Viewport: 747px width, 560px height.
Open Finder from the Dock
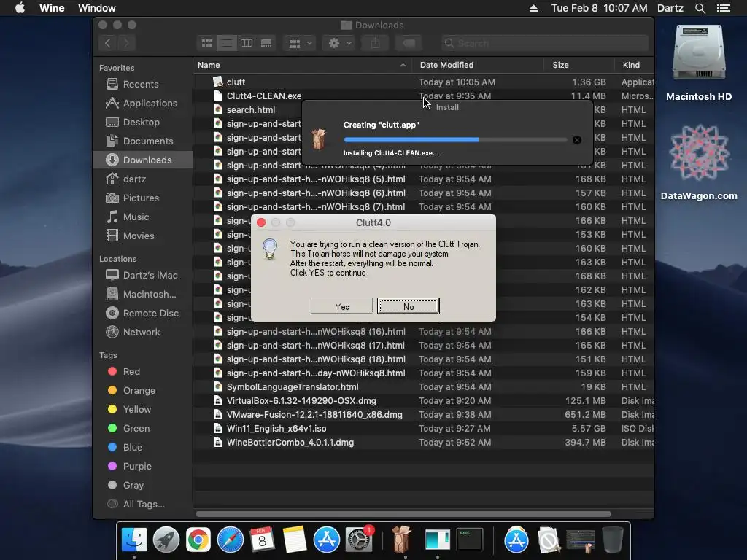click(x=134, y=540)
